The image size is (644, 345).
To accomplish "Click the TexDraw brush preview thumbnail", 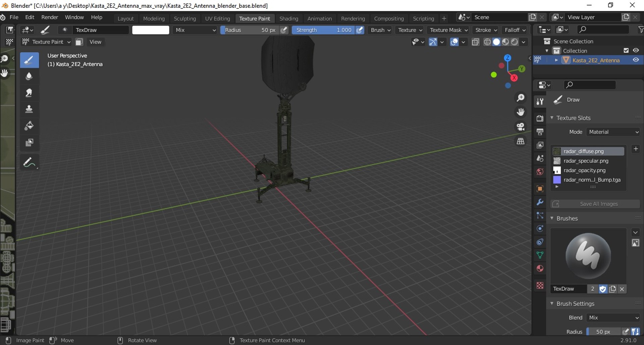I will 588,256.
